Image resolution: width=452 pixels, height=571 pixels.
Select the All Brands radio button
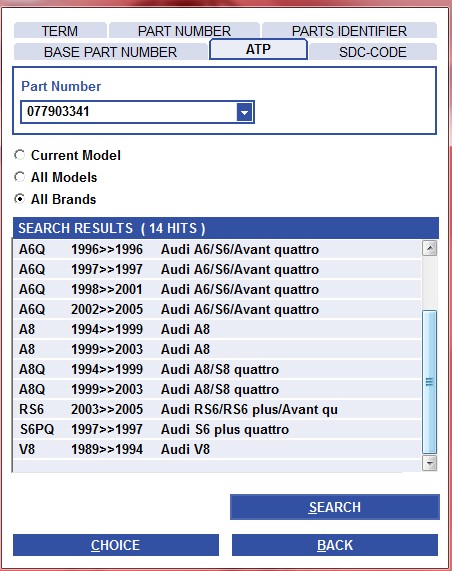pyautogui.click(x=20, y=199)
